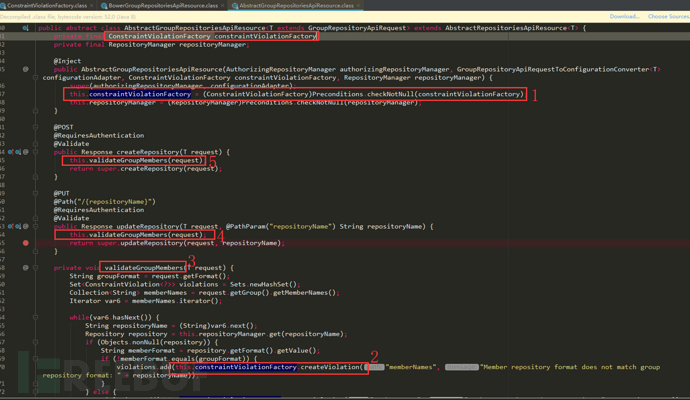Close the BowerGroupRepositoriesApiResource.class tab
Image resolution: width=690 pixels, height=400 pixels.
click(x=222, y=6)
